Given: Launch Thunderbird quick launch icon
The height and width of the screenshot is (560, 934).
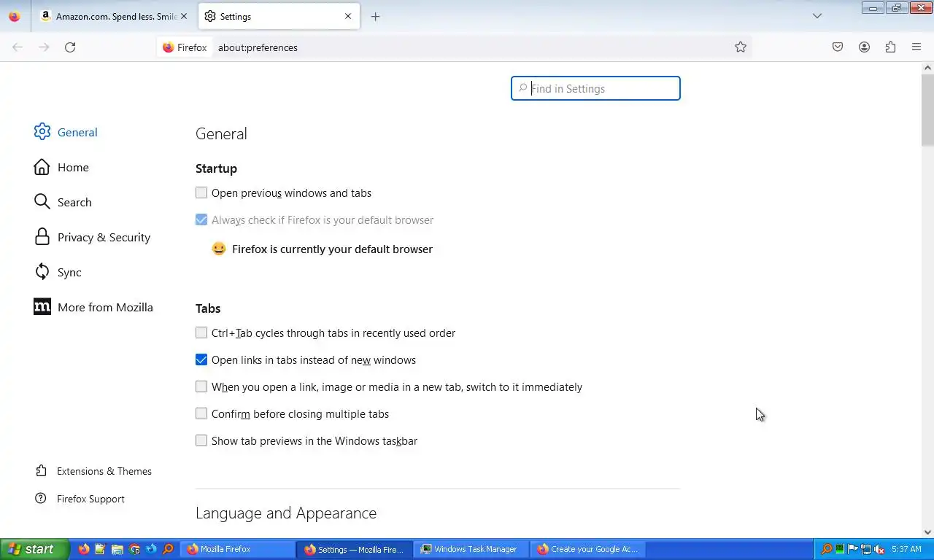Looking at the screenshot, I should (151, 549).
